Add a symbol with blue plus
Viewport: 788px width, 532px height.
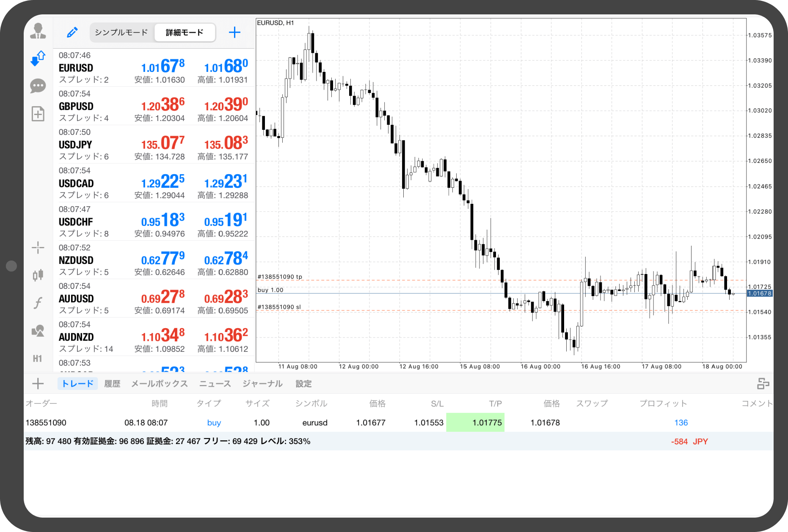[x=234, y=33]
